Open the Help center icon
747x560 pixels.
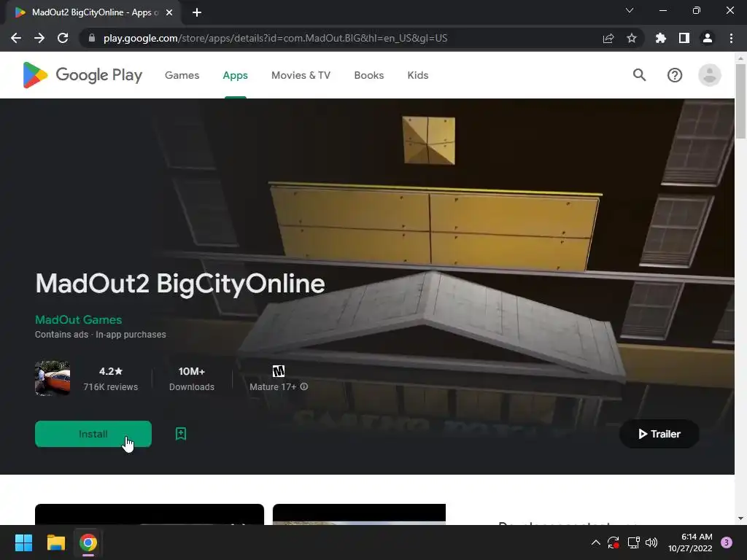click(x=675, y=75)
